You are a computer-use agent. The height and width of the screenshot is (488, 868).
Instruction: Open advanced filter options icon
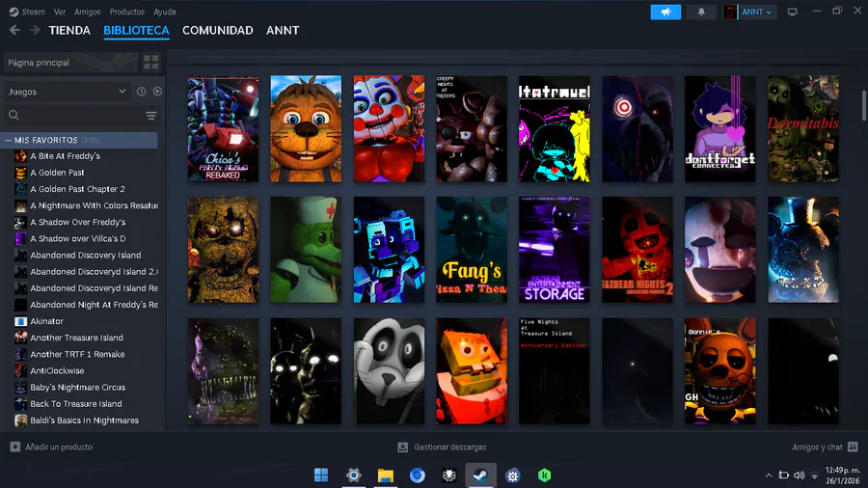[151, 115]
